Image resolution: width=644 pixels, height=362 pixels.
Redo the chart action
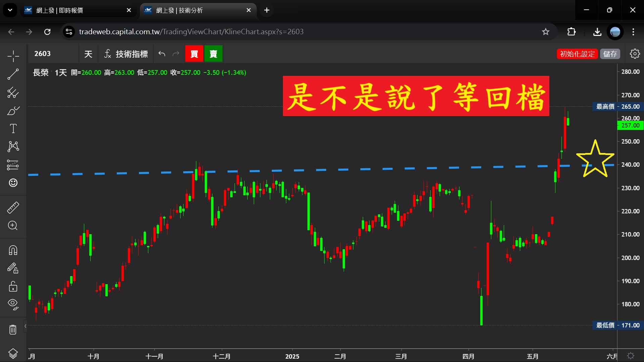click(176, 54)
